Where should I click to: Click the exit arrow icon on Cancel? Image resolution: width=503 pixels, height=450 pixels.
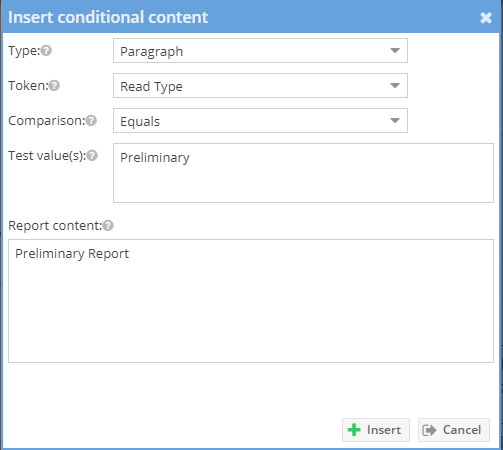[429, 430]
